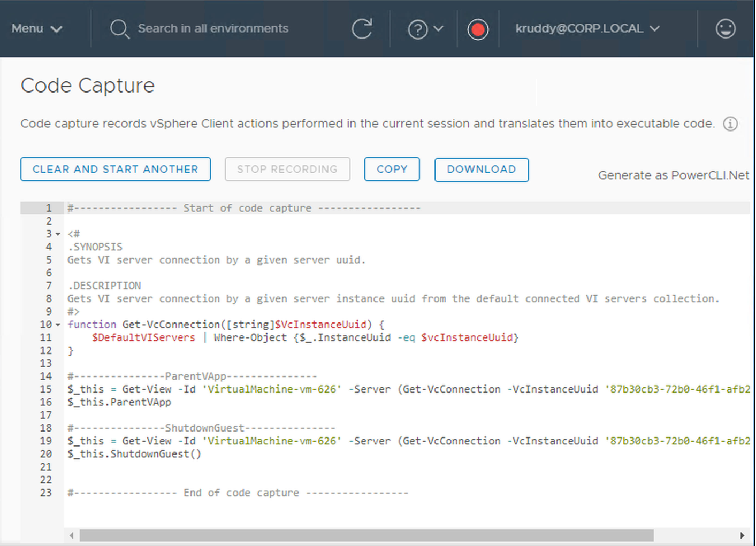Expand the help dropdown chevron
The height and width of the screenshot is (546, 756).
[x=439, y=29]
